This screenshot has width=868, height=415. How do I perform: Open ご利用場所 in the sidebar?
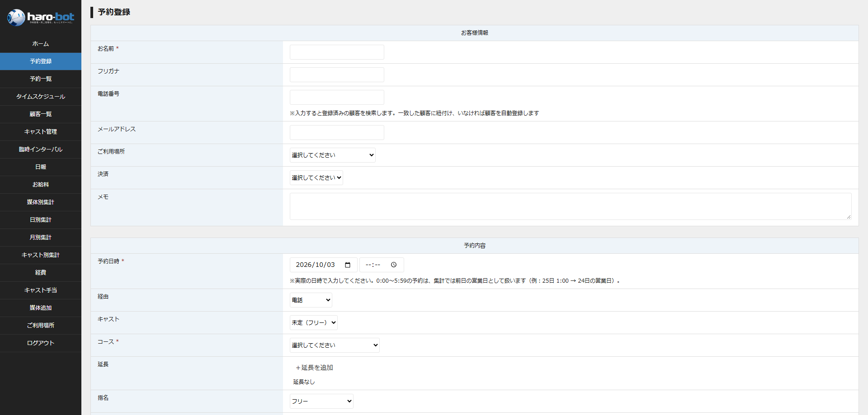coord(41,326)
